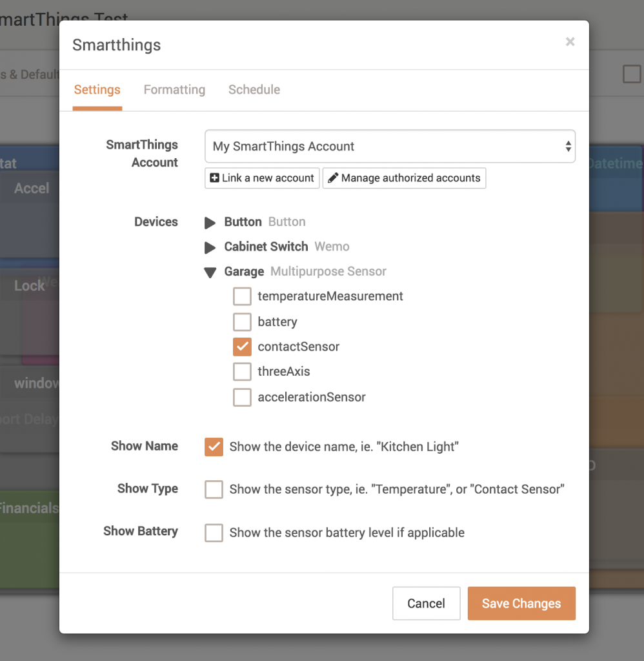
Task: Click Manage authorized accounts button
Action: tap(404, 178)
